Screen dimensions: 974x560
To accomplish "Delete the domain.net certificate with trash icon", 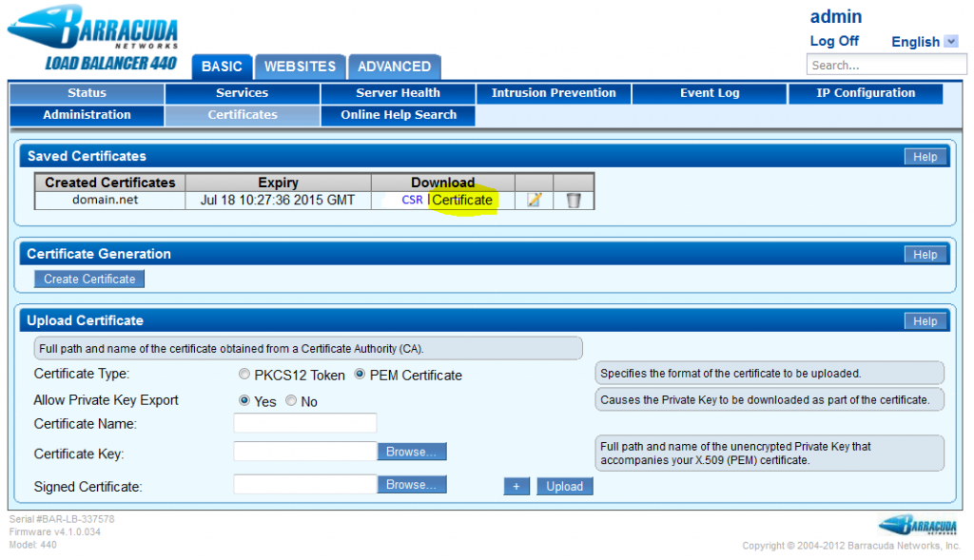I will 574,200.
